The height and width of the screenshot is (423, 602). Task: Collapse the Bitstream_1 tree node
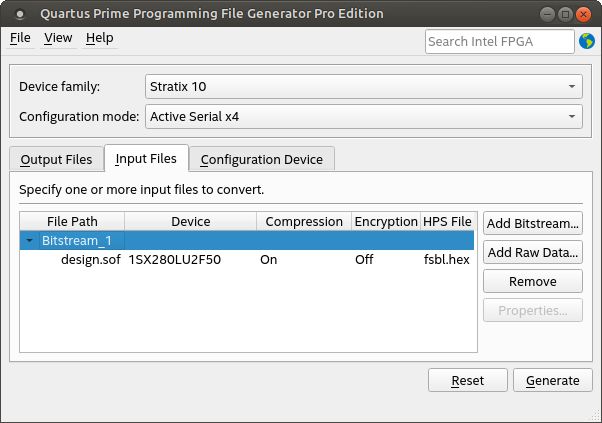(x=30, y=241)
